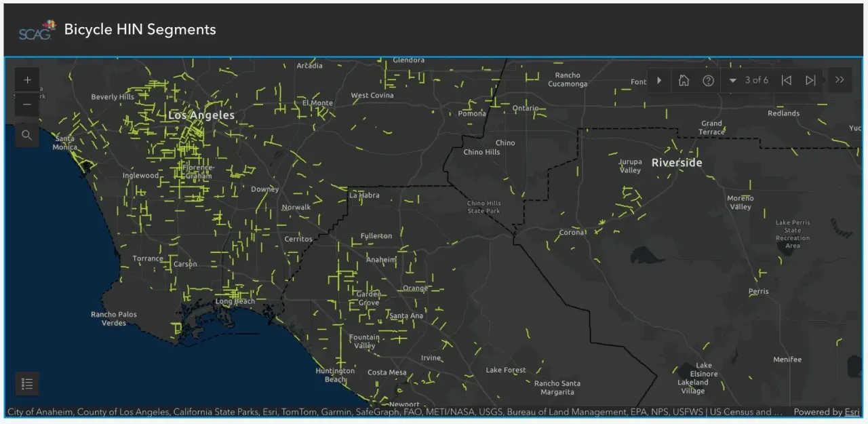Open the help dialog

(708, 80)
